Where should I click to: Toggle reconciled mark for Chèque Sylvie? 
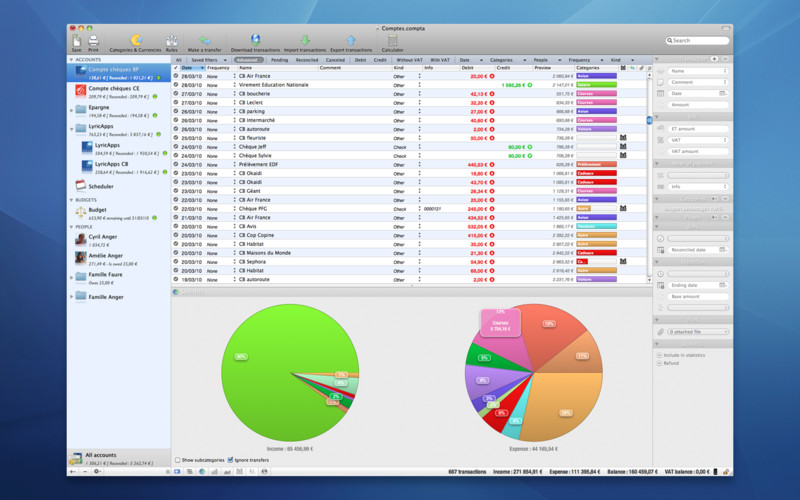(x=176, y=155)
